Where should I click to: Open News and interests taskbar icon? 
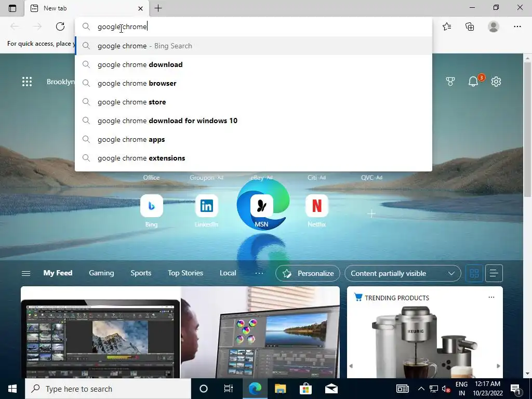coord(403,389)
